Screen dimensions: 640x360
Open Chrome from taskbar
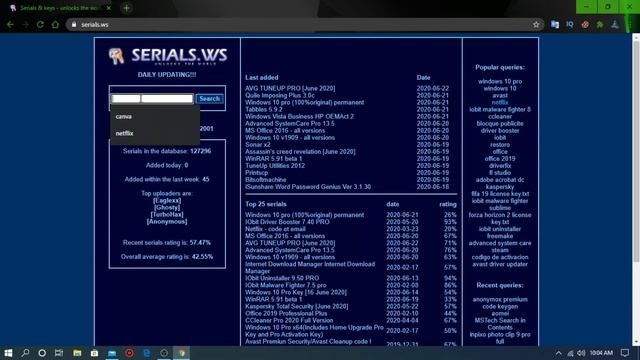(x=182, y=353)
